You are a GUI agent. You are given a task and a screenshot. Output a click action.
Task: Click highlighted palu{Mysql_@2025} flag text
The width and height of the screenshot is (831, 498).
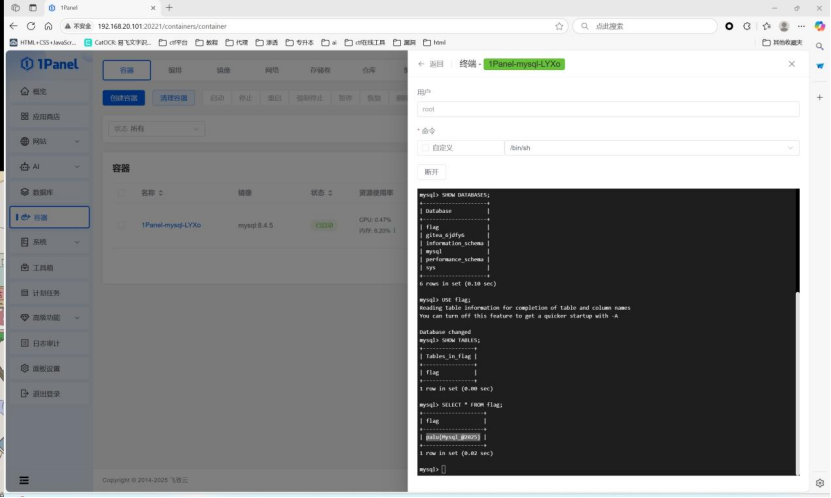[x=453, y=437]
